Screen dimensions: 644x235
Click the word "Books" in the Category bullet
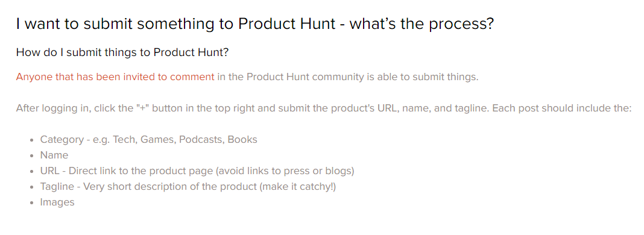point(243,140)
